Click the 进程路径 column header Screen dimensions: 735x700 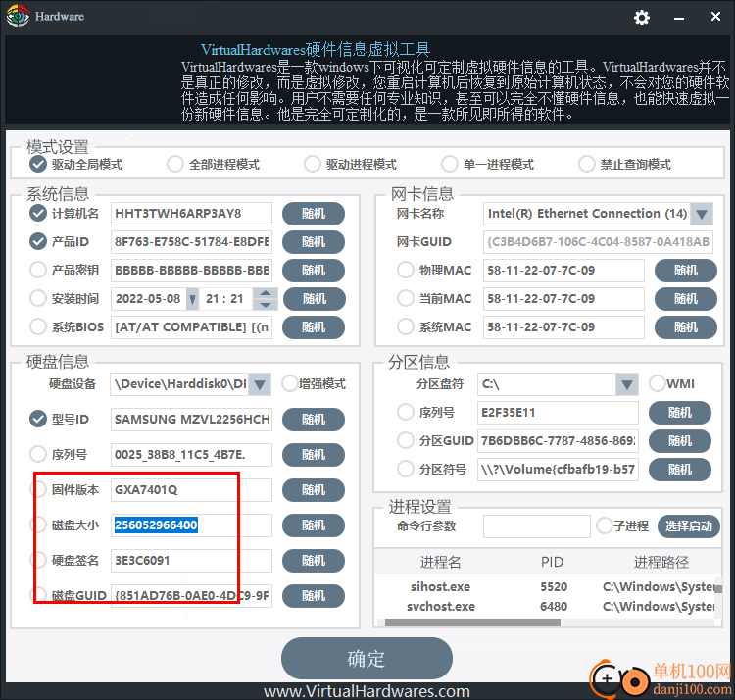661,562
